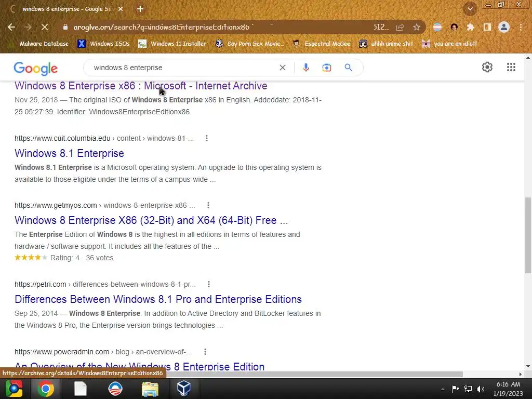Open the Google apps grid
The image size is (532, 399).
pyautogui.click(x=511, y=67)
